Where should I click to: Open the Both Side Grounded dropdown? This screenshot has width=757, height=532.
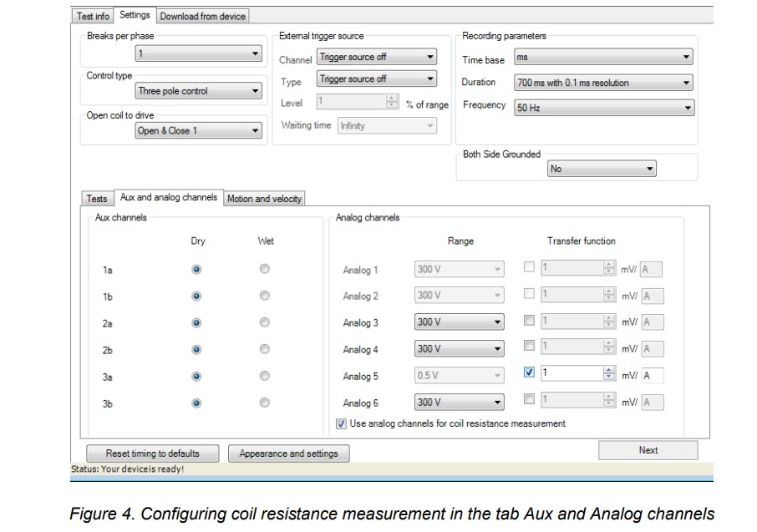pyautogui.click(x=601, y=169)
